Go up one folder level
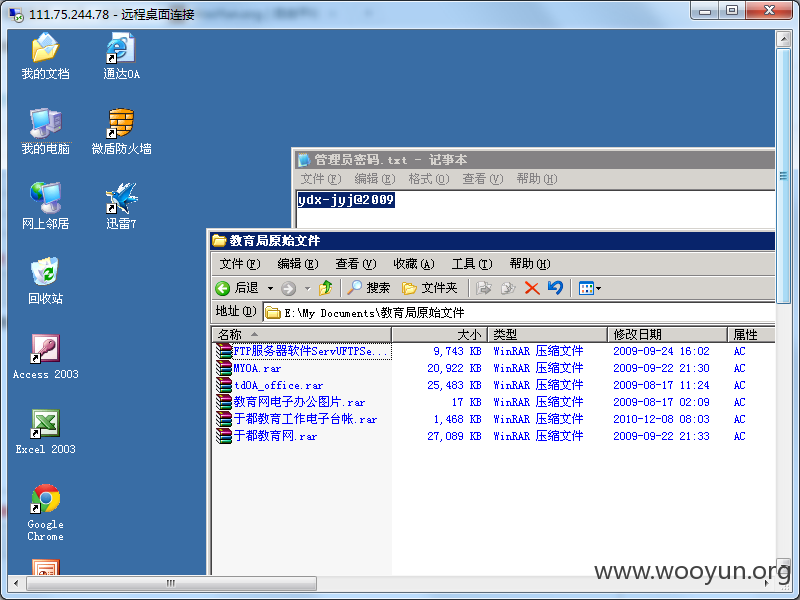Image resolution: width=800 pixels, height=600 pixels. (x=326, y=288)
